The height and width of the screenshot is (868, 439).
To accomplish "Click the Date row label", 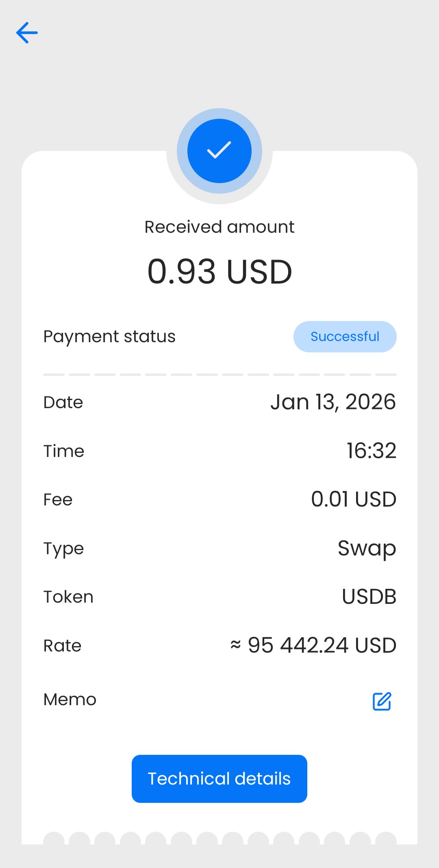I will (x=63, y=402).
